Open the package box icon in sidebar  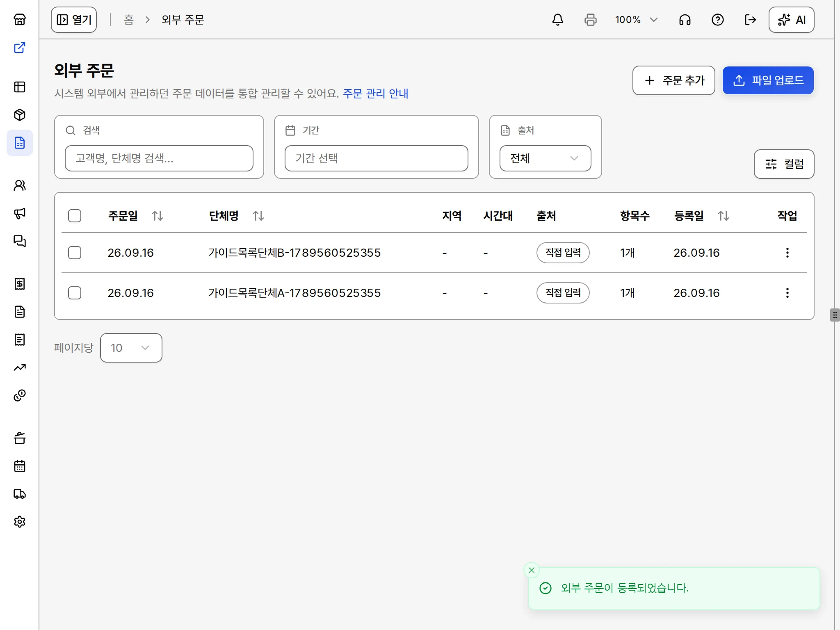pos(20,115)
